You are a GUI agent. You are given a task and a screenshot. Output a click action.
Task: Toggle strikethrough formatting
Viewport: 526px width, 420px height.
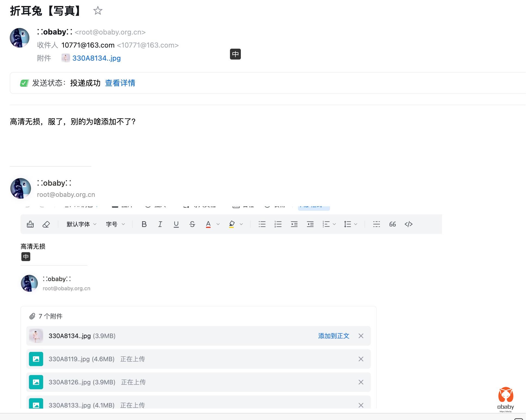click(192, 224)
